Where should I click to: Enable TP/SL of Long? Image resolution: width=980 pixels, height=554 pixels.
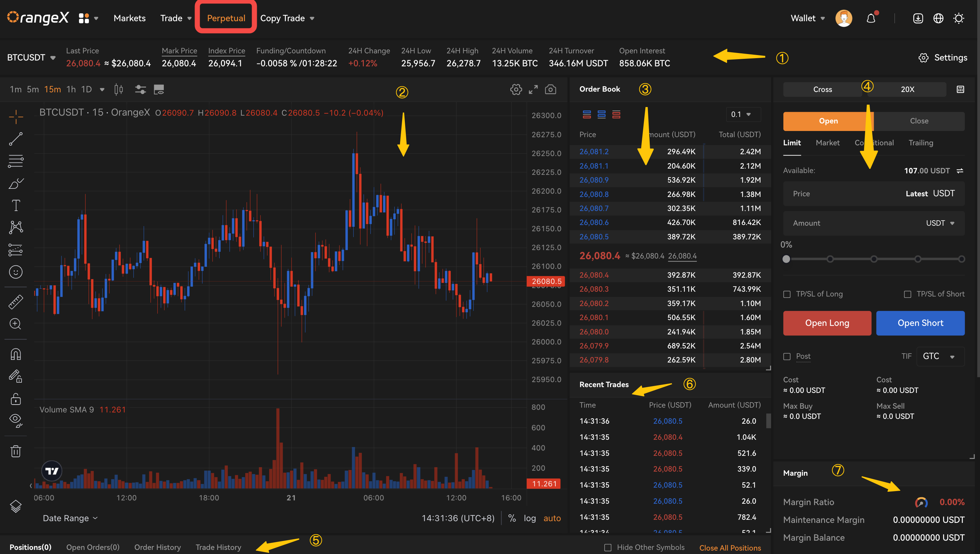787,294
